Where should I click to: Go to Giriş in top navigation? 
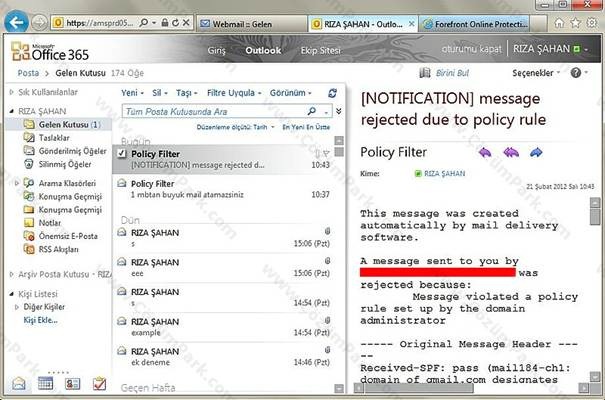tap(216, 51)
